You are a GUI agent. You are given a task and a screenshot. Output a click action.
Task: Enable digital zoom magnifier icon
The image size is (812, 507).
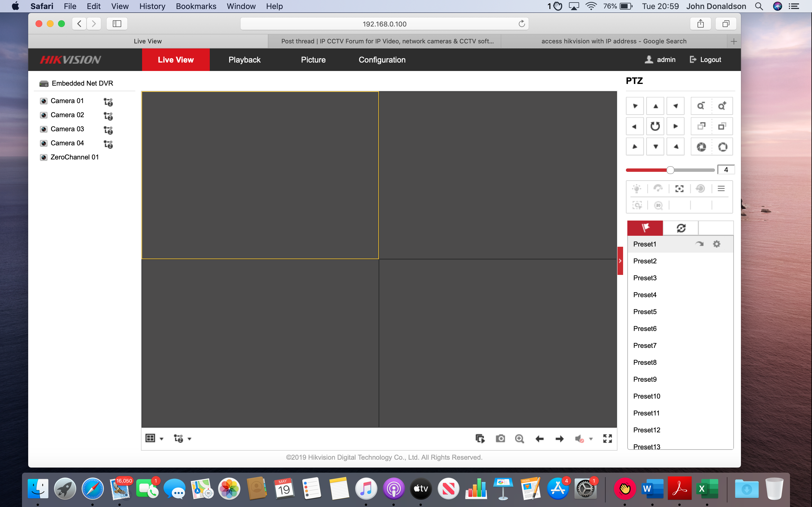[519, 439]
